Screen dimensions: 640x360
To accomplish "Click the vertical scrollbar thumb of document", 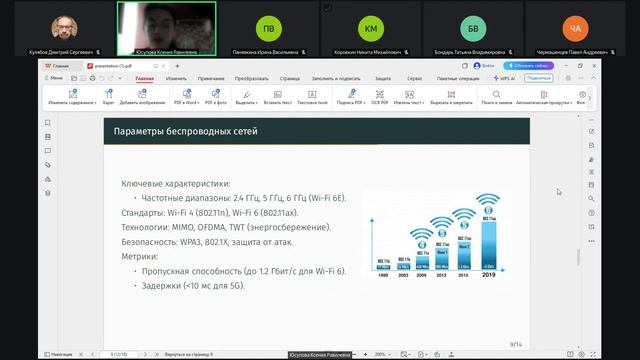I will [x=578, y=257].
